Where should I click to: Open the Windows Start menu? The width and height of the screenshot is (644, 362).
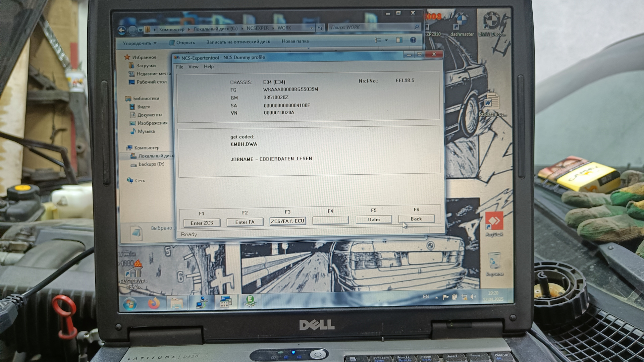coord(129,304)
